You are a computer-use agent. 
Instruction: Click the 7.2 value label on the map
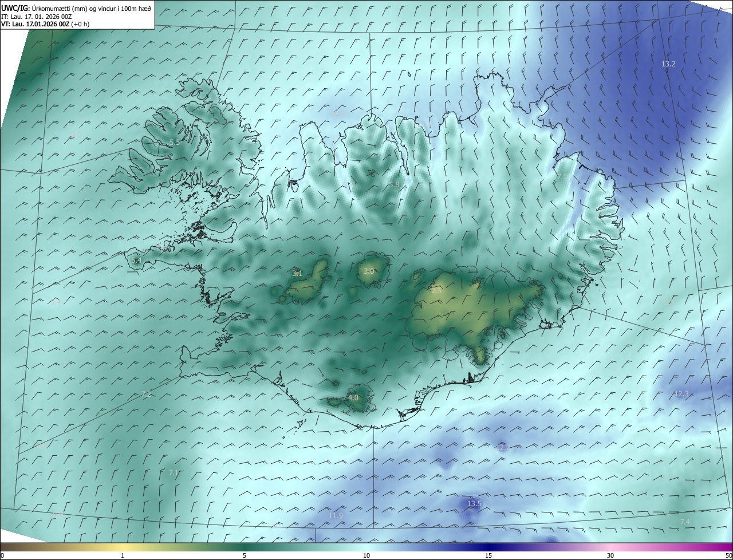point(146,395)
